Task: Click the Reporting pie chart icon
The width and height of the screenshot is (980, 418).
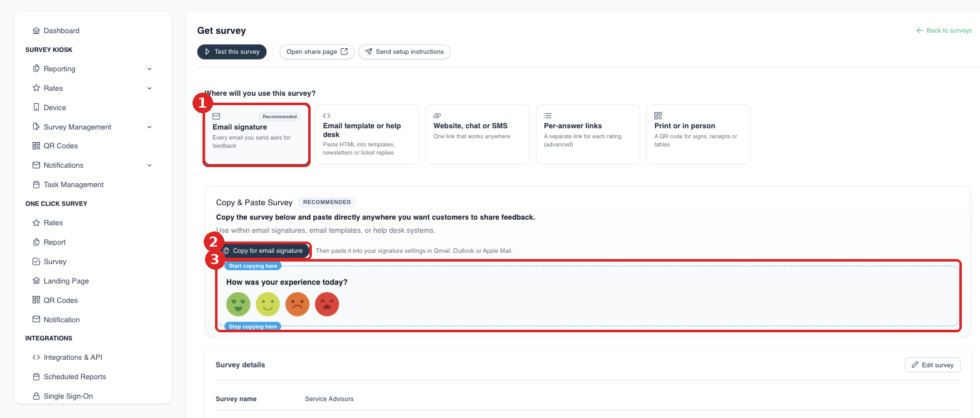Action: click(x=36, y=69)
